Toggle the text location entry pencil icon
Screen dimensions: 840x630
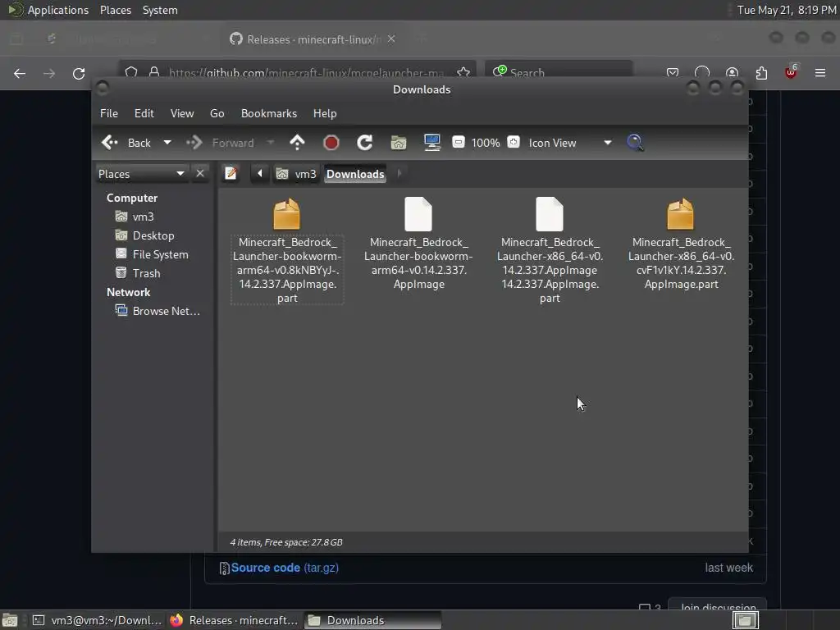231,174
